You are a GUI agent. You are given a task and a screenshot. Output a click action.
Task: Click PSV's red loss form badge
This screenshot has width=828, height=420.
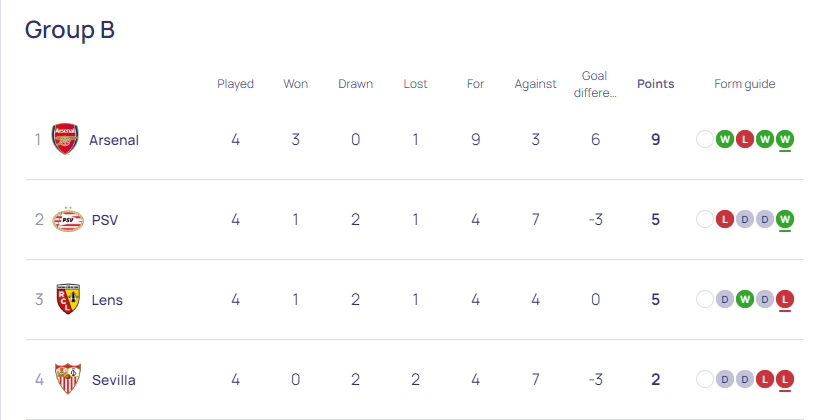pyautogui.click(x=724, y=219)
